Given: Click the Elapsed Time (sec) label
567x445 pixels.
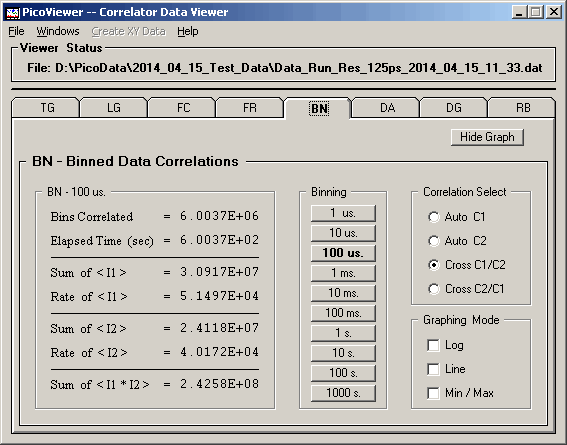Looking at the screenshot, I should tap(102, 241).
